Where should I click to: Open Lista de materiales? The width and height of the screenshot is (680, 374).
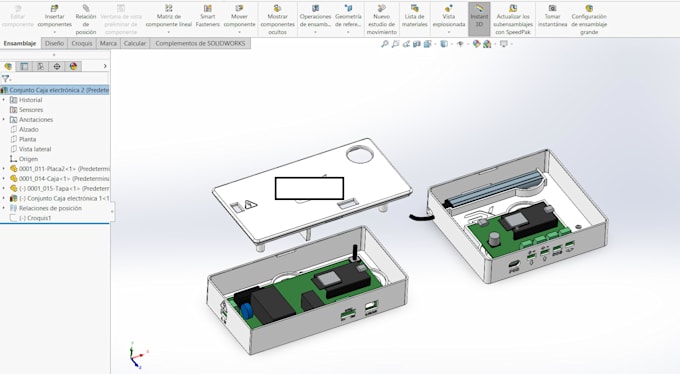(x=415, y=16)
